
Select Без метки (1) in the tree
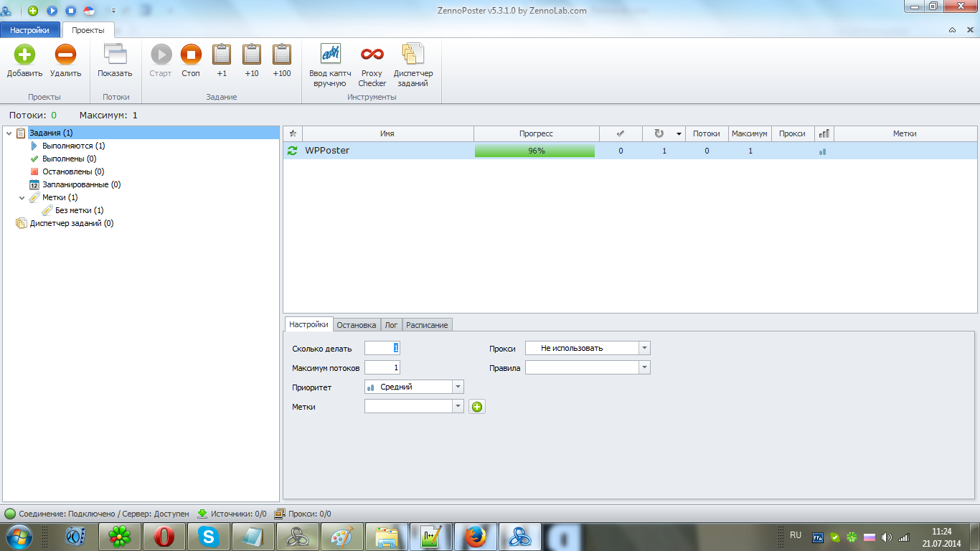79,210
